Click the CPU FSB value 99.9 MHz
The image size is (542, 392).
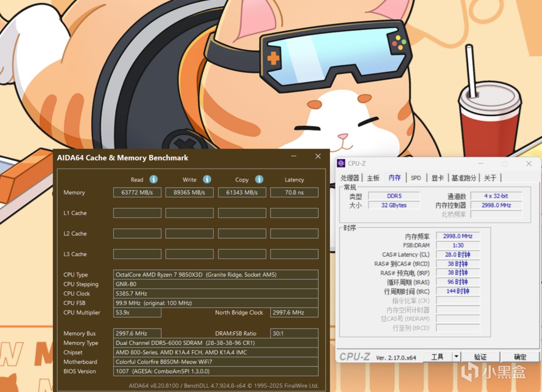(x=216, y=303)
